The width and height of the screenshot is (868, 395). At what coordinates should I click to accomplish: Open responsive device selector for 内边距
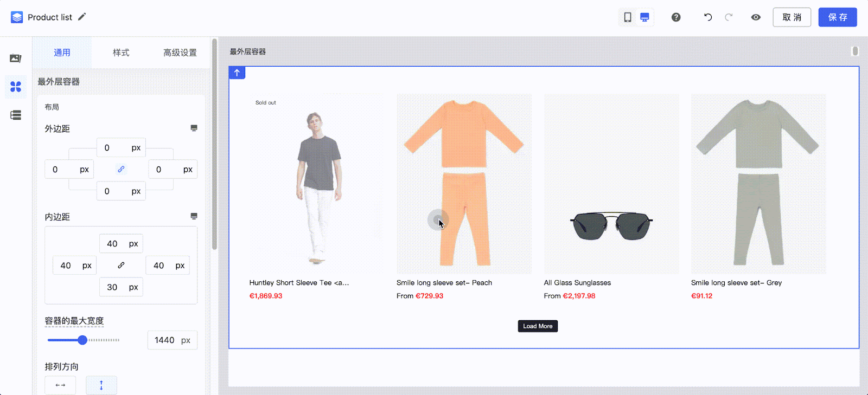(194, 216)
